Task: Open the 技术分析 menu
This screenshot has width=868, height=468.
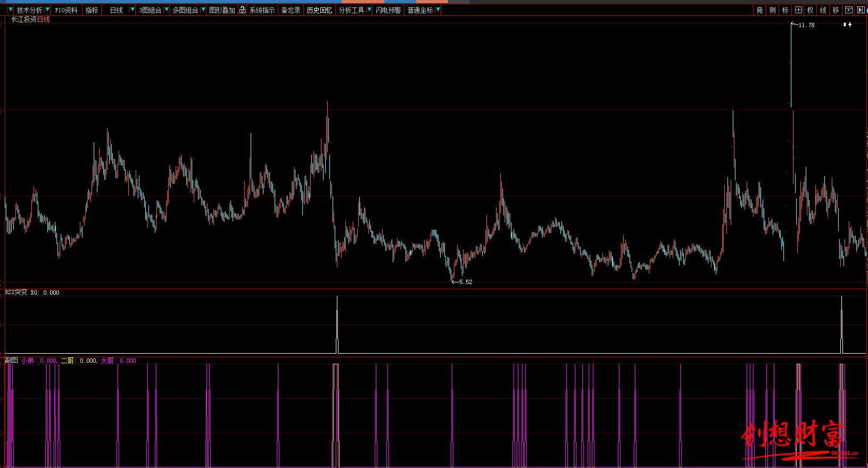Action: coord(29,10)
